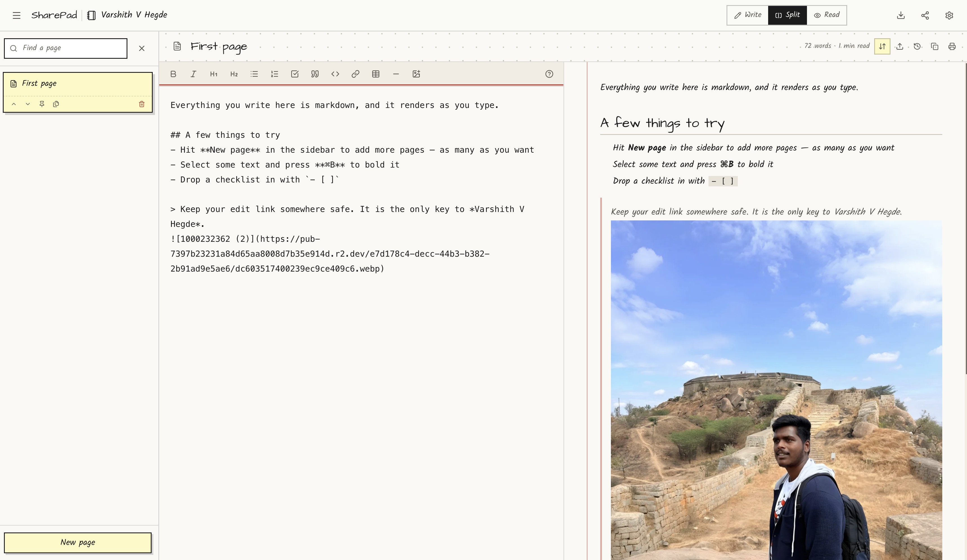Switch to Write mode
Image resolution: width=967 pixels, height=560 pixels.
(748, 15)
